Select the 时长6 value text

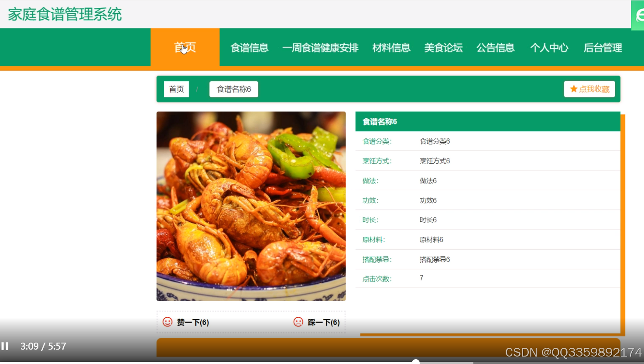(x=428, y=220)
